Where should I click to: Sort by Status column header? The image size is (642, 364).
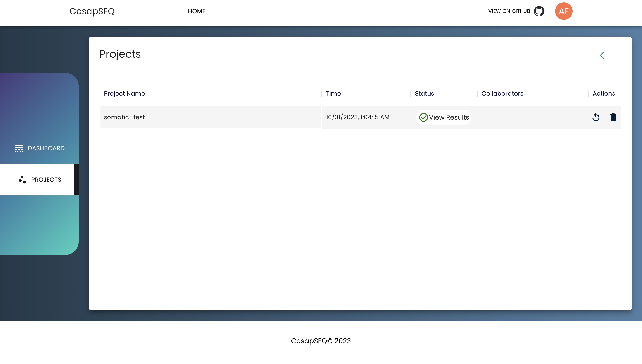click(x=424, y=93)
